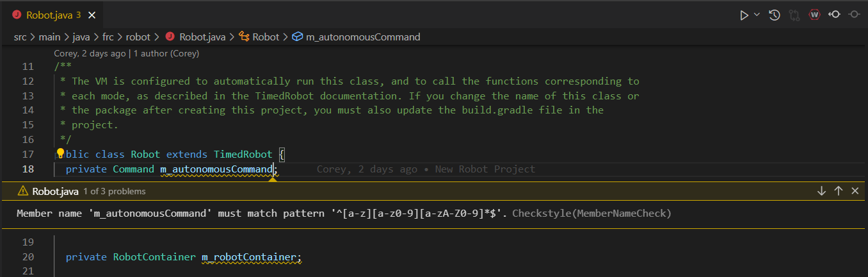Click the open changes compare icon
The width and height of the screenshot is (868, 277).
click(794, 15)
